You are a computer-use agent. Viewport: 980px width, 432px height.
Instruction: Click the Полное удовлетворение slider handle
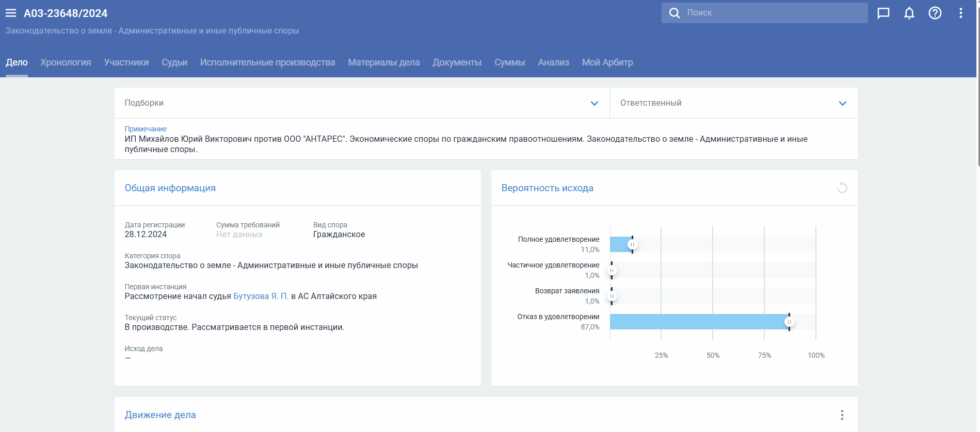coord(632,244)
